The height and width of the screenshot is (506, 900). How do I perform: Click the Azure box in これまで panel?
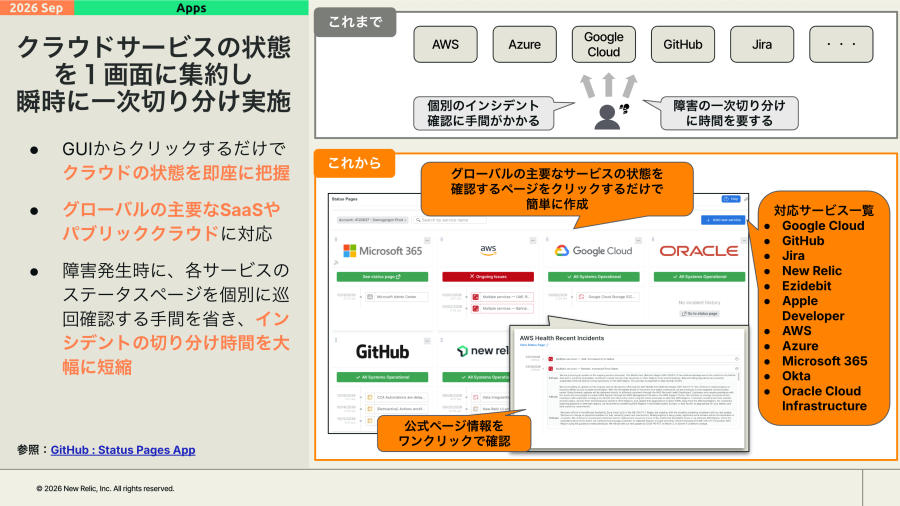coord(525,44)
